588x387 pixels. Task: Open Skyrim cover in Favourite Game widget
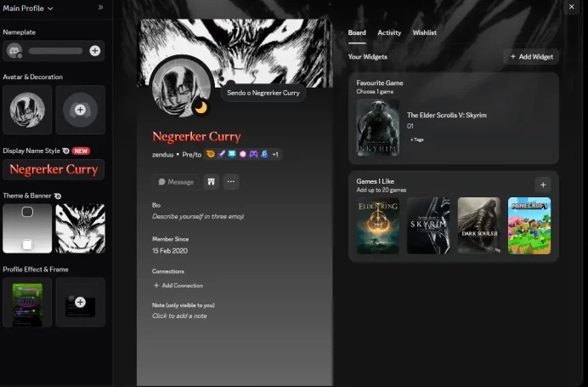[377, 128]
